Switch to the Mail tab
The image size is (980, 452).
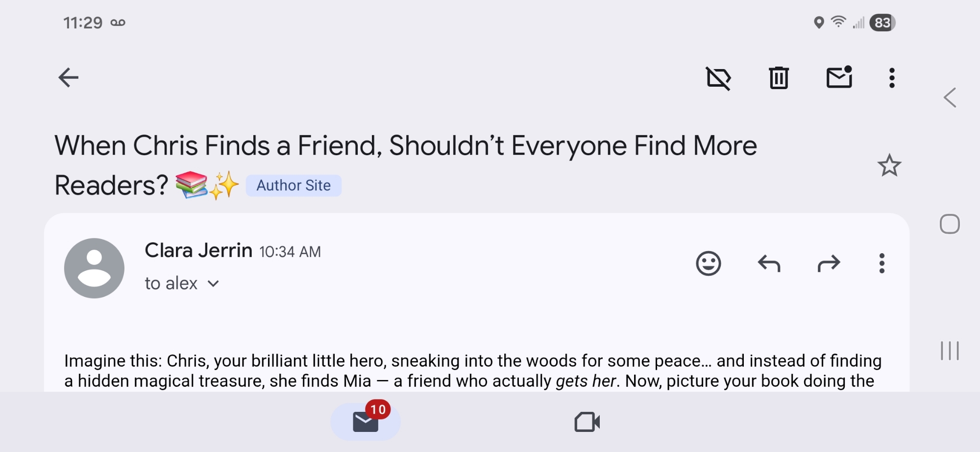(366, 421)
